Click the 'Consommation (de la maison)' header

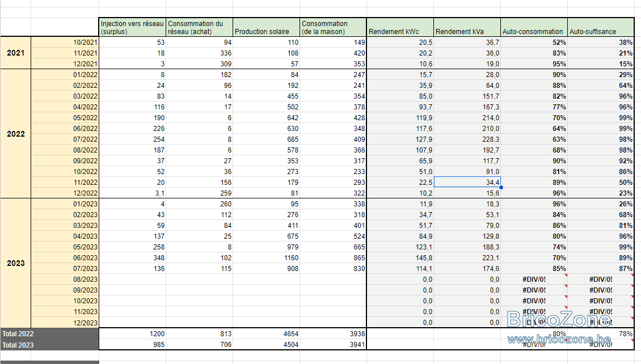pyautogui.click(x=333, y=27)
